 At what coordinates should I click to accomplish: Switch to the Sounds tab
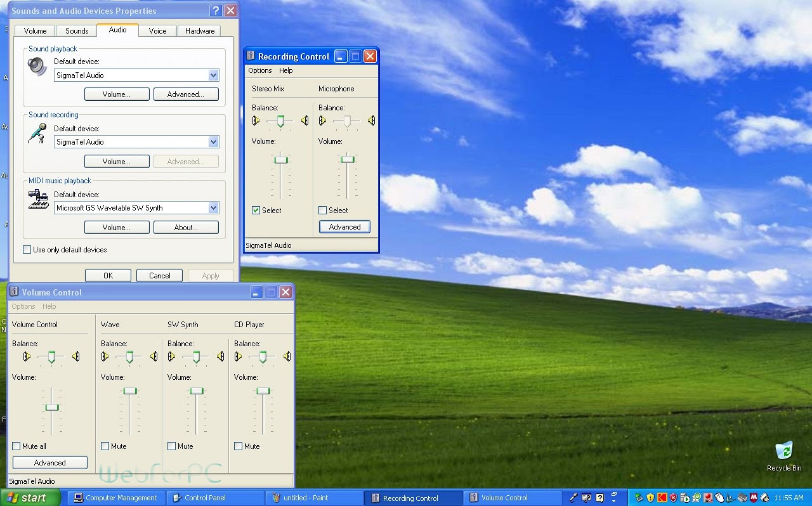(77, 31)
